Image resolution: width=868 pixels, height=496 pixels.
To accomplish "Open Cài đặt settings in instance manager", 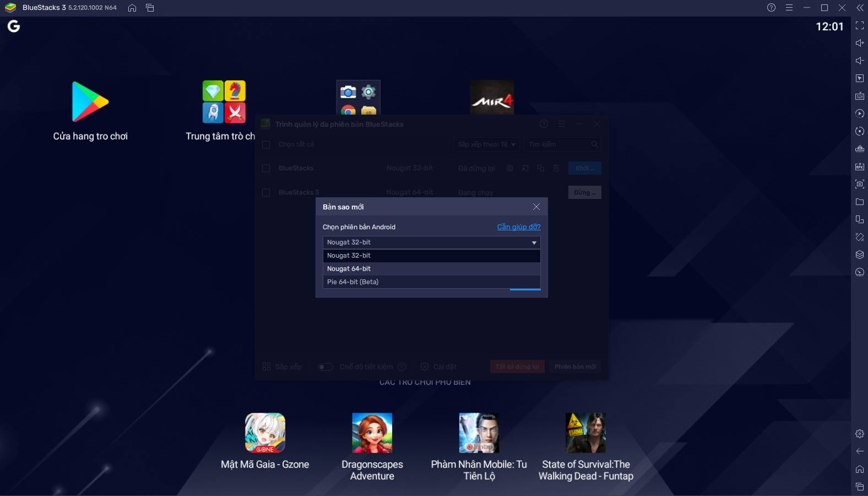I will 438,367.
